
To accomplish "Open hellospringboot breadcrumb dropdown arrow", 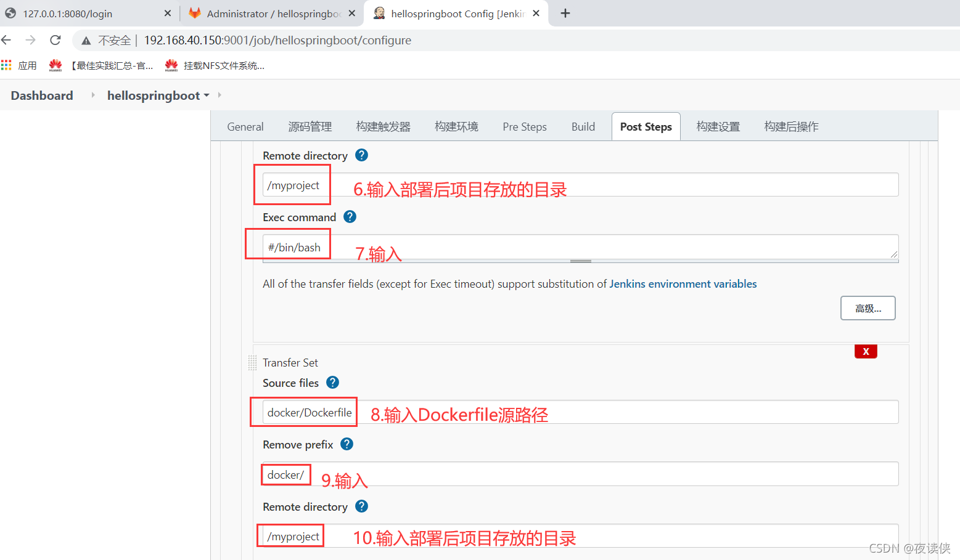I will click(x=207, y=95).
